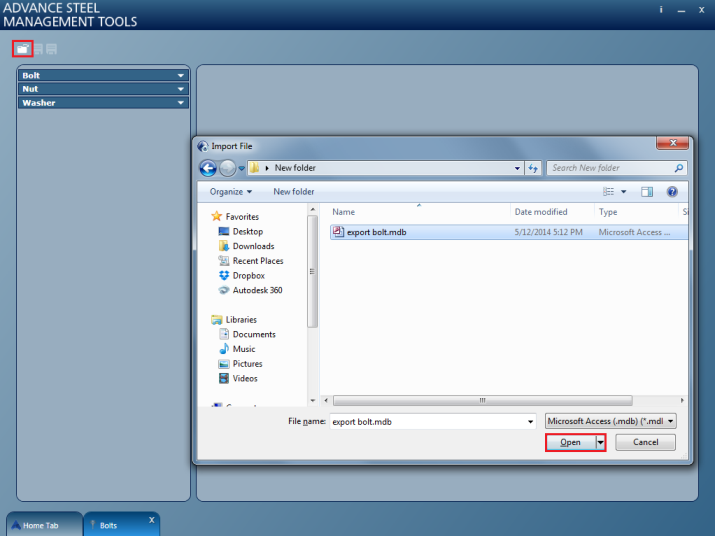Image resolution: width=715 pixels, height=536 pixels.
Task: Cancel the Import File dialog
Action: (645, 442)
